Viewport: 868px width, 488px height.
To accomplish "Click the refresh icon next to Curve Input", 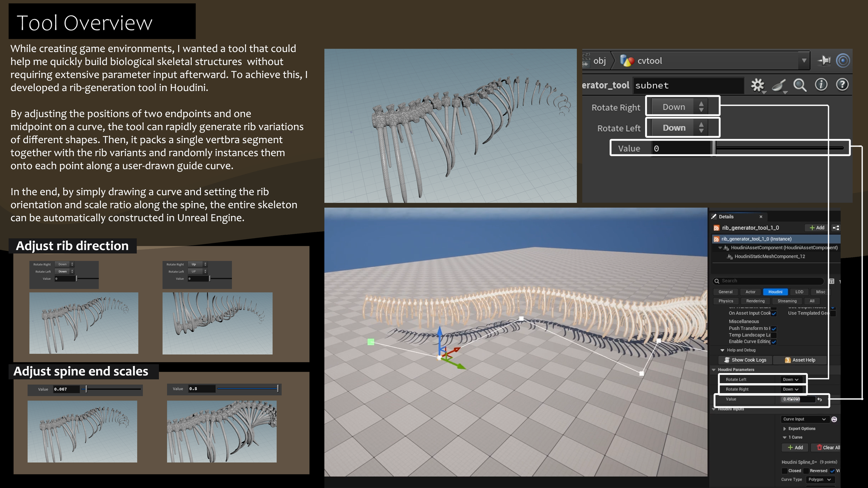I will (834, 419).
